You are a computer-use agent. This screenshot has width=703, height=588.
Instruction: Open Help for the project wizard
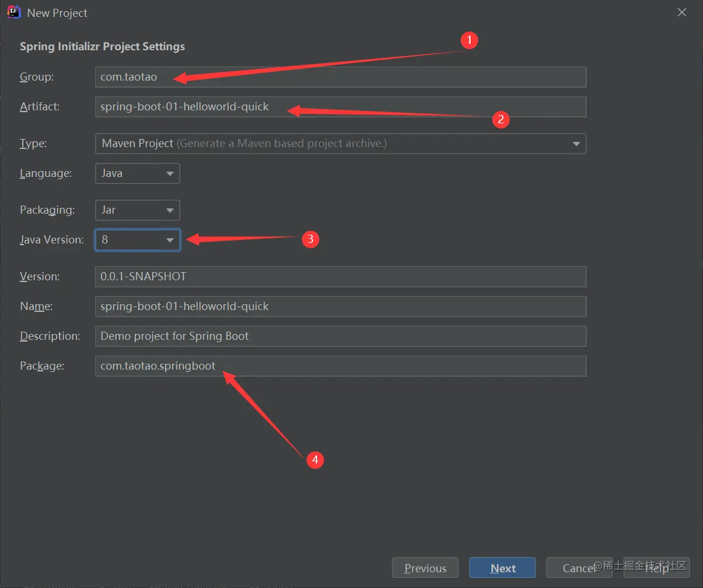click(656, 568)
